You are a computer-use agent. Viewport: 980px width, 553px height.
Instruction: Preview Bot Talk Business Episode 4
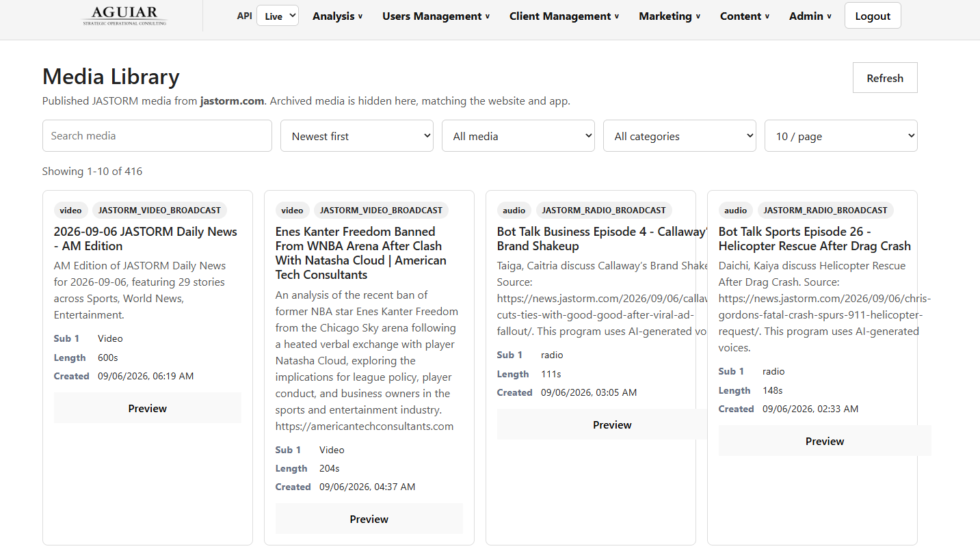pos(602,424)
